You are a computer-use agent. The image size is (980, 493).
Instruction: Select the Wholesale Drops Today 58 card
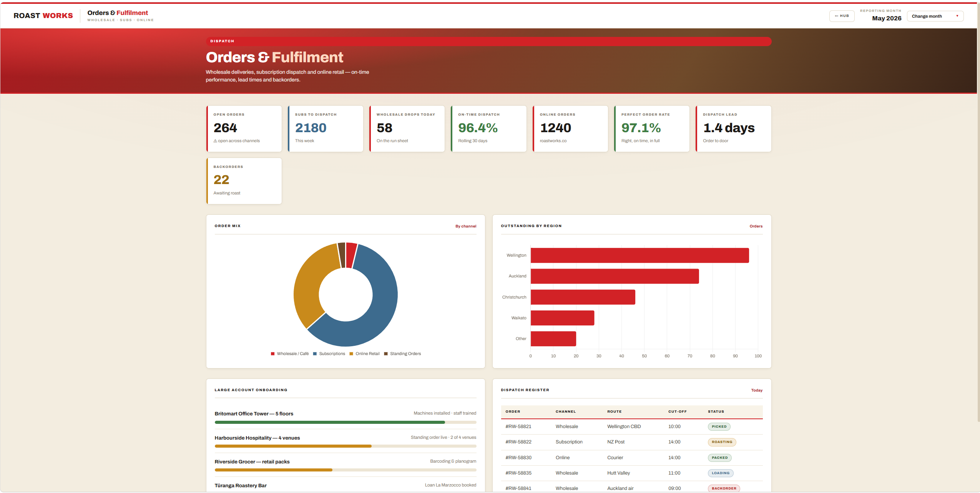tap(407, 129)
